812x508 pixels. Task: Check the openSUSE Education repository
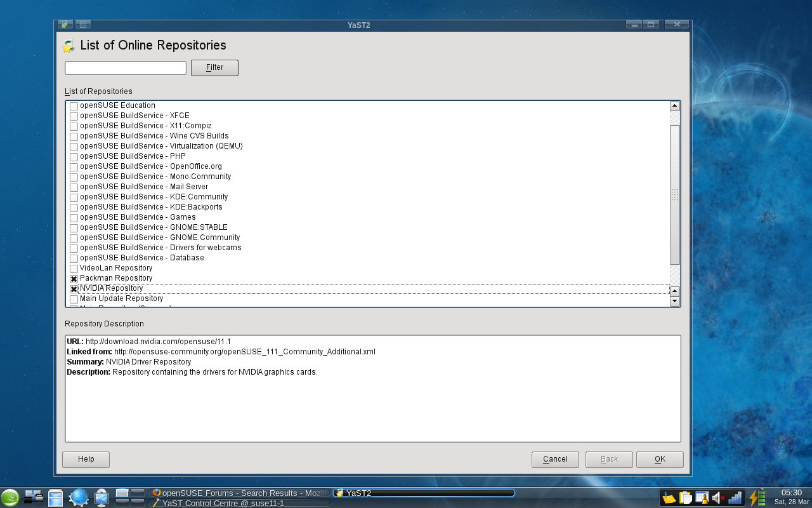[x=74, y=106]
